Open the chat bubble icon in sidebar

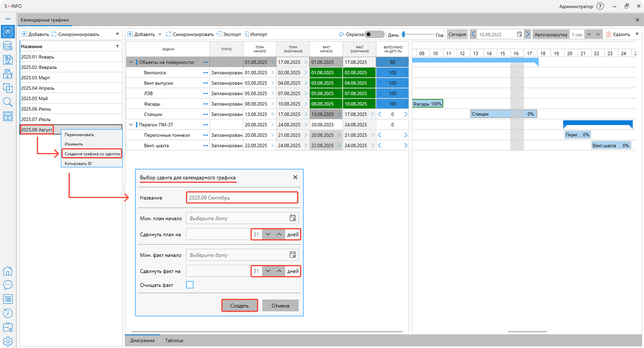8,285
